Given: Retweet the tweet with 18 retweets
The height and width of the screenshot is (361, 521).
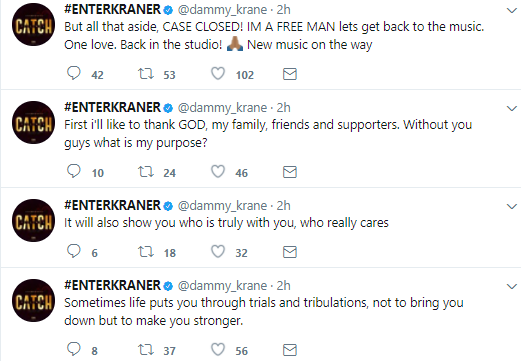Looking at the screenshot, I should (146, 251).
